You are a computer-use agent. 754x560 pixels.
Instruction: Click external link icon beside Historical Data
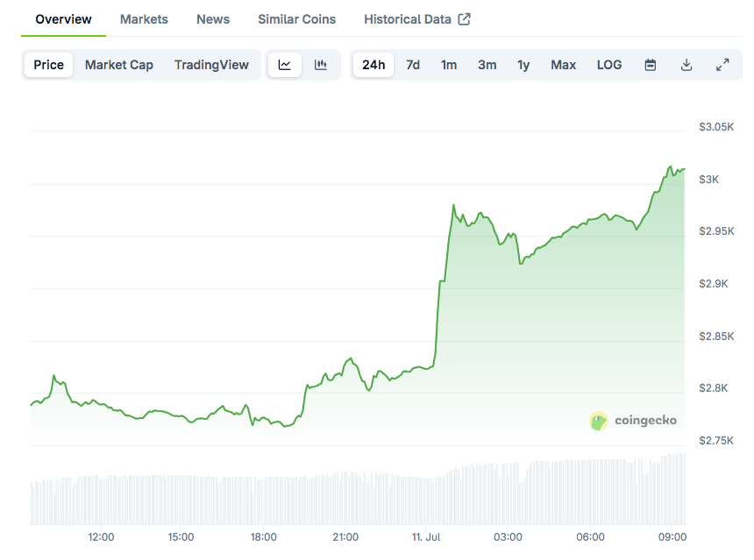click(x=465, y=19)
